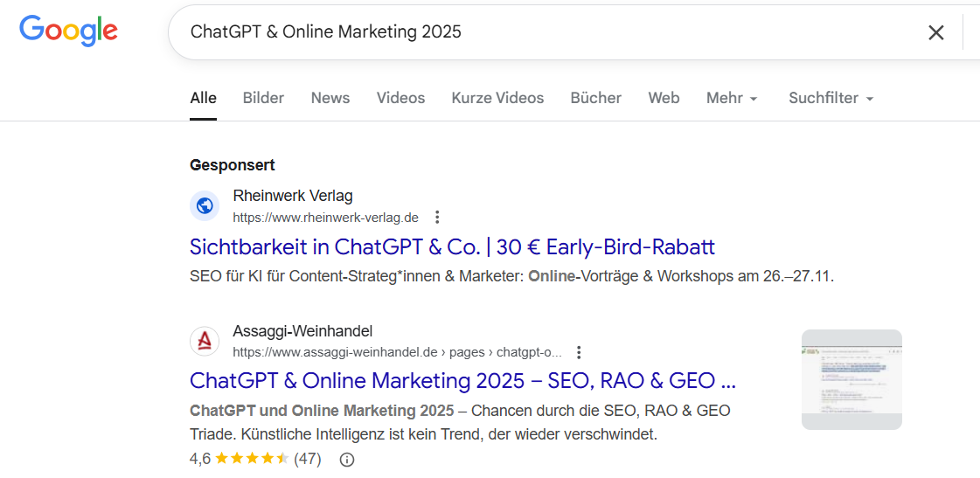The image size is (980, 478).
Task: Open ChatGPT & Online Marketing 2025 result link
Action: [x=462, y=381]
